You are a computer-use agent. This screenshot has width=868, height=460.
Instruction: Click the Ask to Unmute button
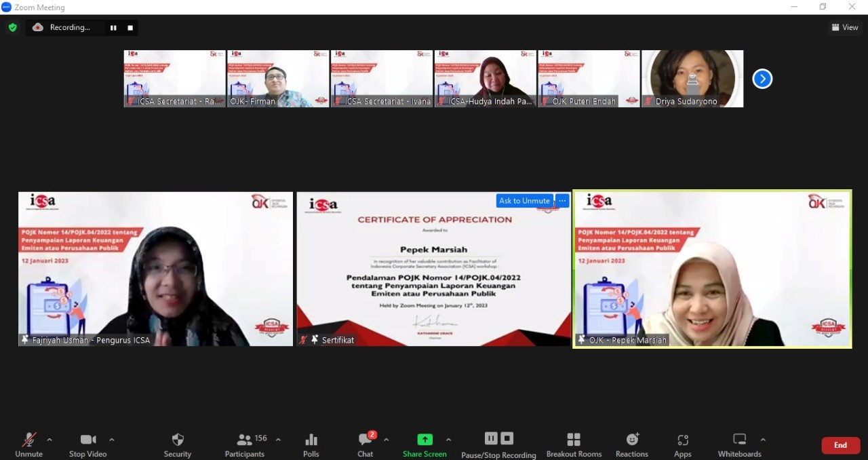coord(524,201)
